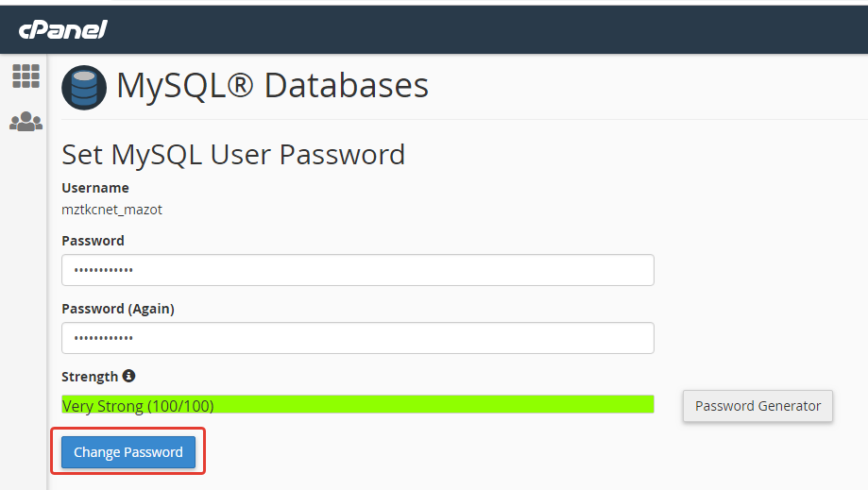The image size is (868, 490).
Task: Open the Password Generator
Action: click(x=757, y=406)
